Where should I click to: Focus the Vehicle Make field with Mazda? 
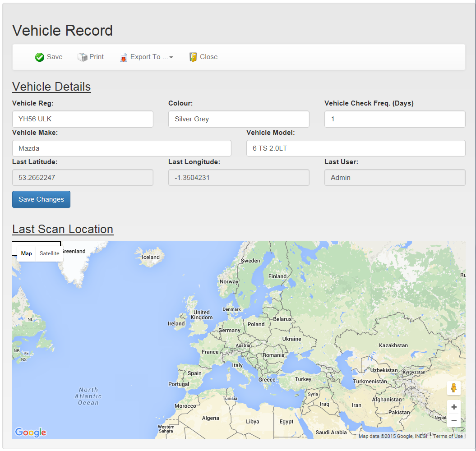click(x=122, y=148)
